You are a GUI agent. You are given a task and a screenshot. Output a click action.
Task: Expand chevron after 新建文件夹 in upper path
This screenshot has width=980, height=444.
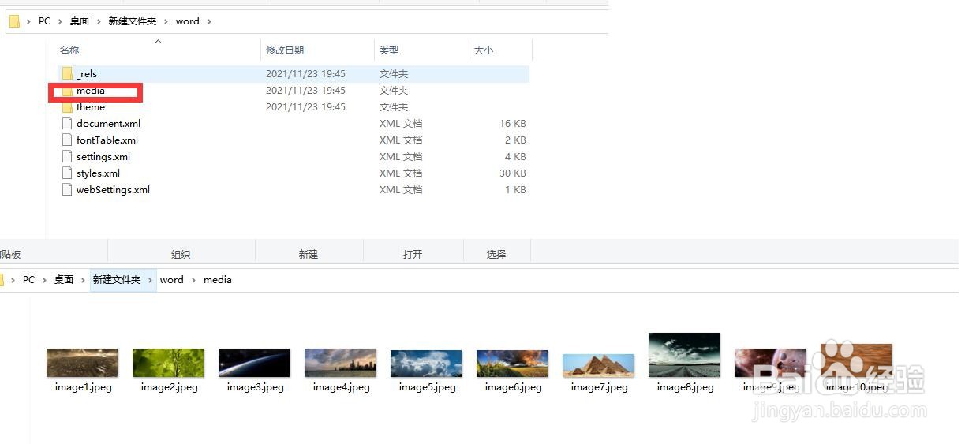coord(166,21)
